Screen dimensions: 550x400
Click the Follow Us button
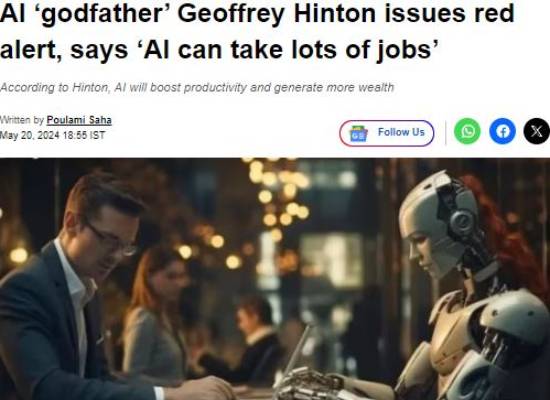387,133
